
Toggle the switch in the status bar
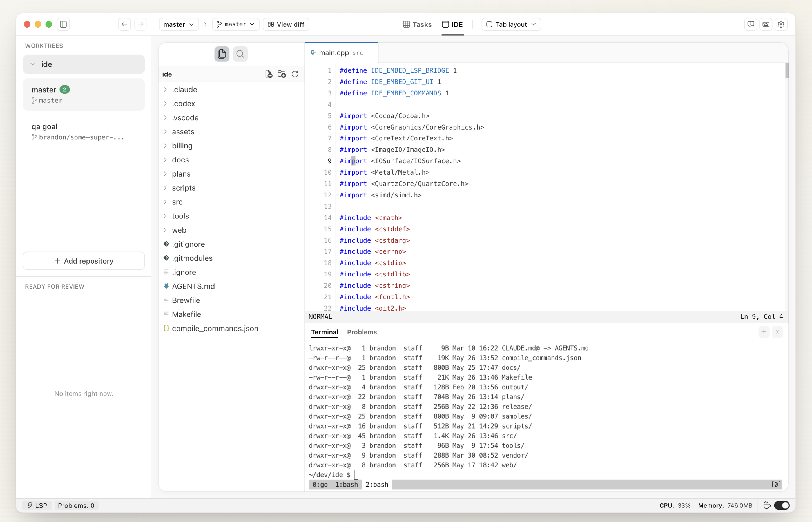point(782,505)
